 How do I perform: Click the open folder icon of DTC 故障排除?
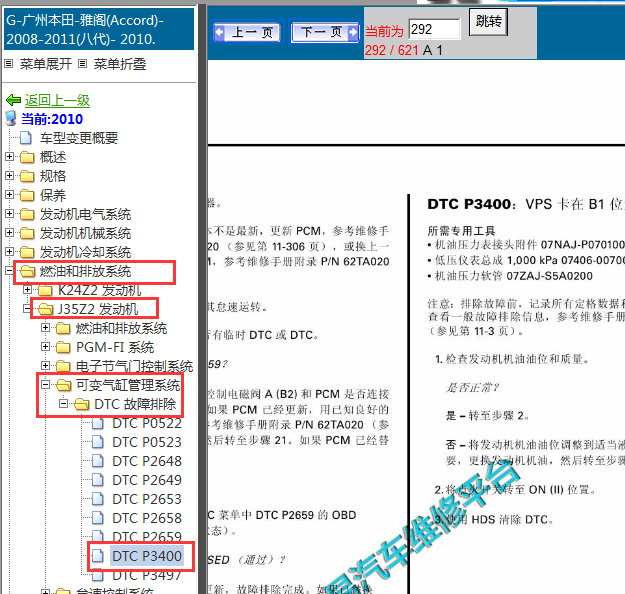click(x=82, y=404)
